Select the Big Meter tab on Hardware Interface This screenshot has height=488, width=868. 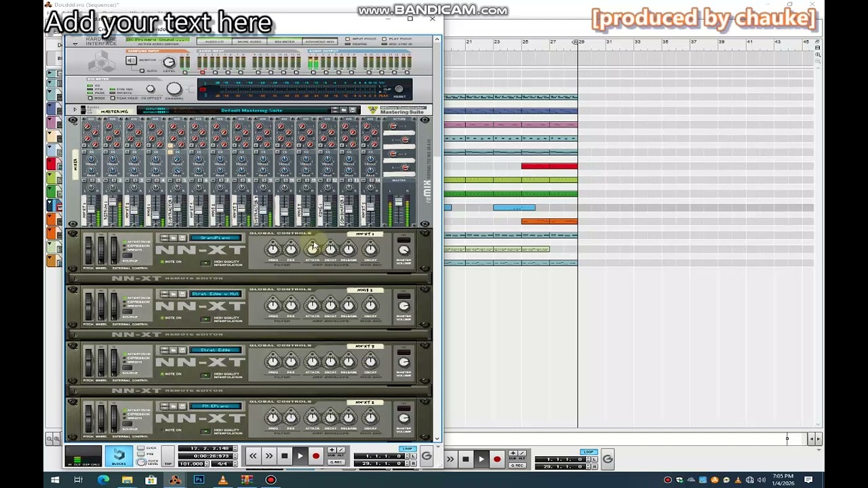(x=285, y=41)
